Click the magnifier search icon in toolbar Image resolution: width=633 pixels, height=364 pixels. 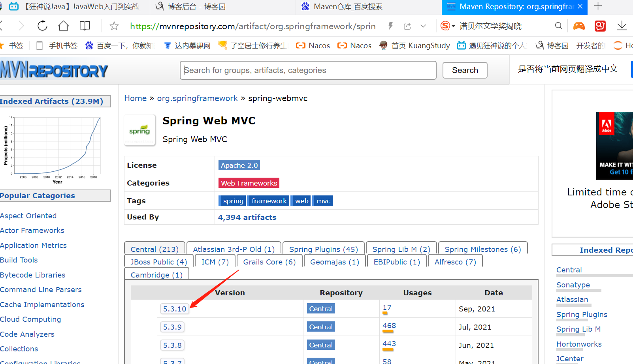[x=558, y=26]
